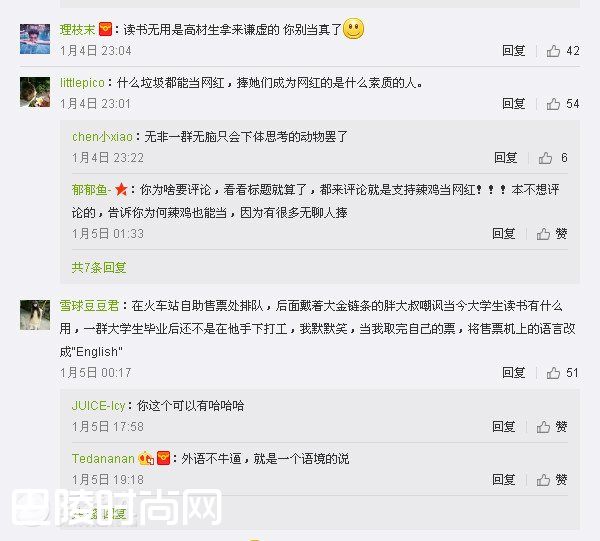
Task: Open 理枝末's profile avatar
Action: (x=35, y=39)
